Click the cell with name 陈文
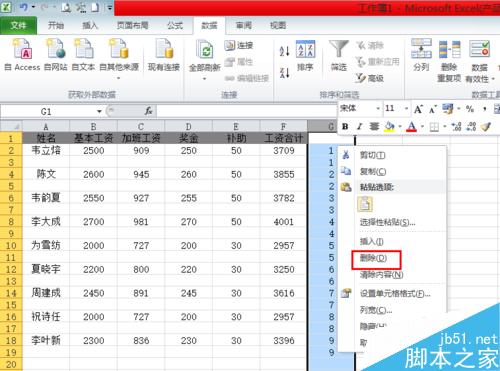The image size is (500, 371). 46,174
